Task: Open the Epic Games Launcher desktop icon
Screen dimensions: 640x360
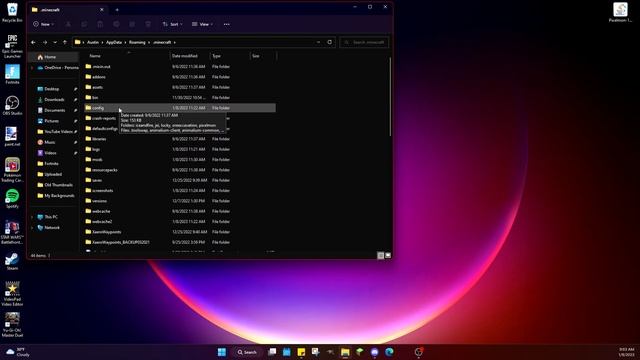Action: coord(12,46)
